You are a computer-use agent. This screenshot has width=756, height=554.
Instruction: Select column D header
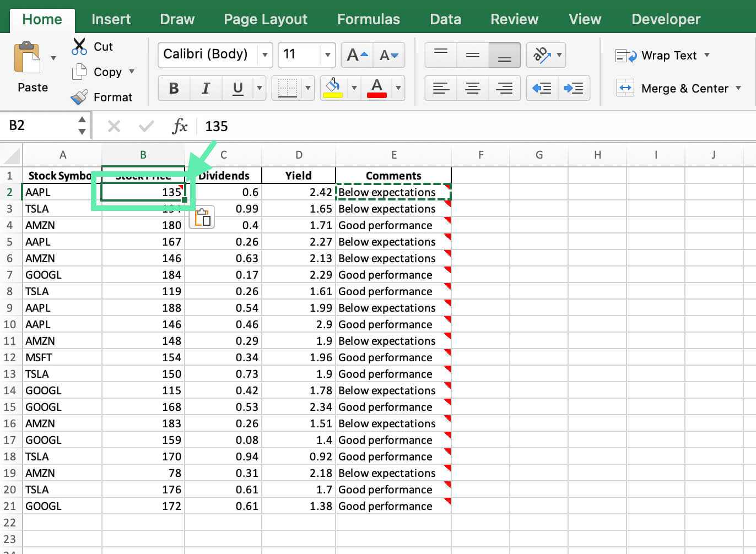coord(299,155)
